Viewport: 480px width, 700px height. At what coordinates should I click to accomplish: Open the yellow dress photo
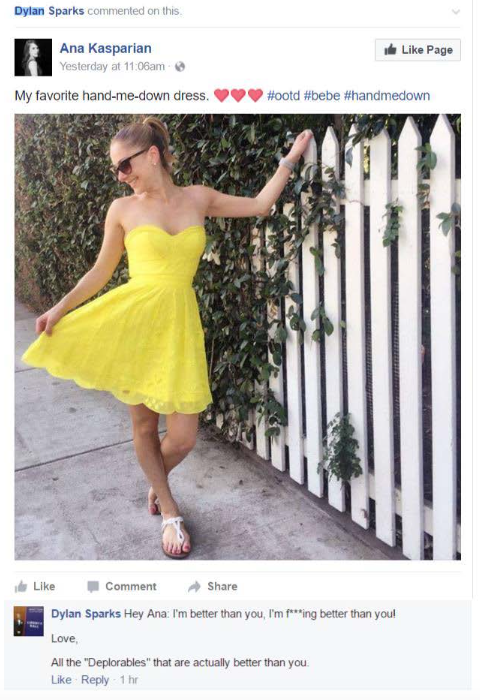click(x=238, y=337)
